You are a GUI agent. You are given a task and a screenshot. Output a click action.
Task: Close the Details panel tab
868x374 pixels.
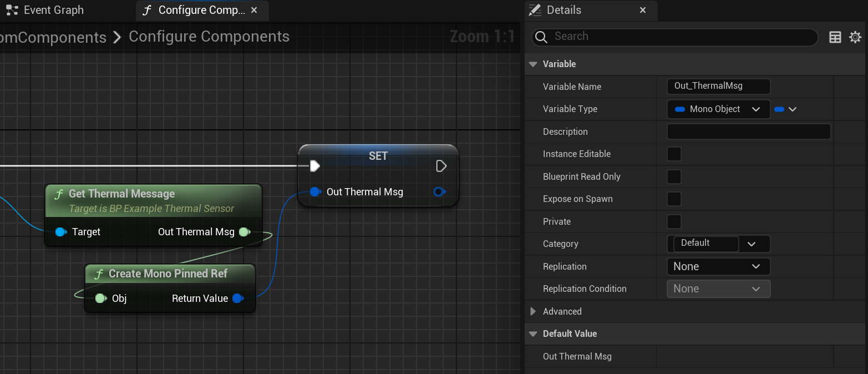tap(643, 10)
